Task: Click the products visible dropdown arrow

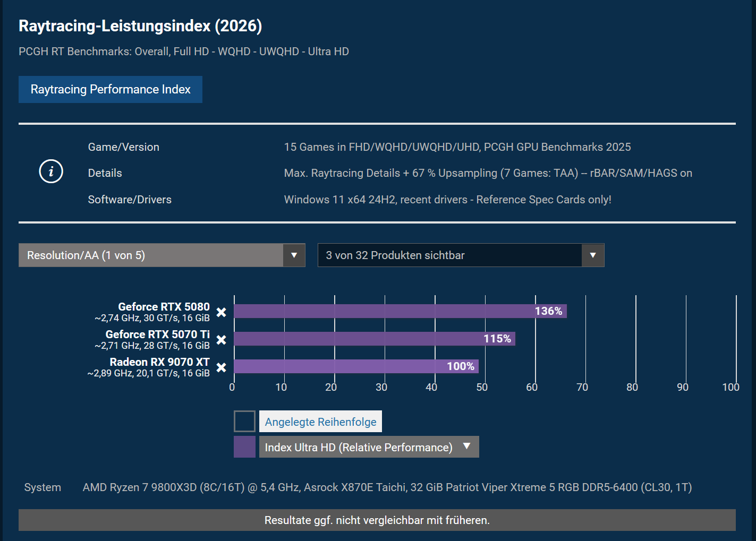Action: (593, 255)
